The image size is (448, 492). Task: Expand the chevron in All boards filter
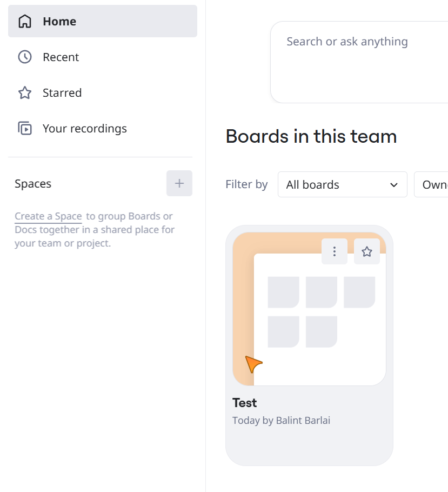[x=394, y=185]
